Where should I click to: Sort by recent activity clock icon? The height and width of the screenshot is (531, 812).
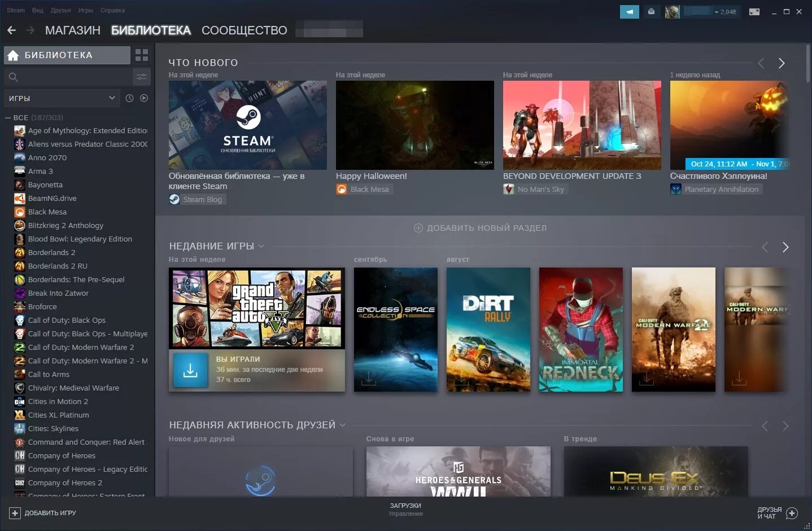(129, 98)
